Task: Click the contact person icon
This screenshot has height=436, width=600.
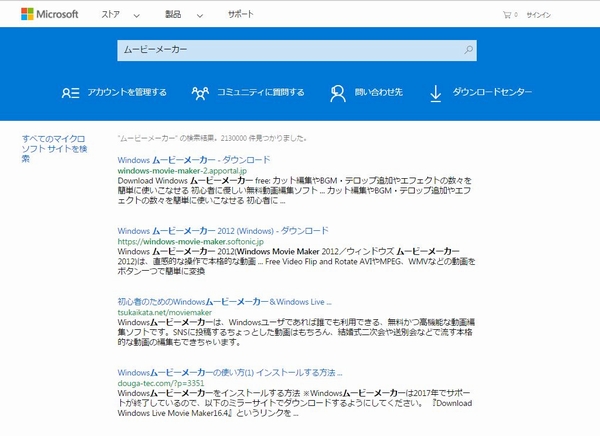Action: coord(338,93)
